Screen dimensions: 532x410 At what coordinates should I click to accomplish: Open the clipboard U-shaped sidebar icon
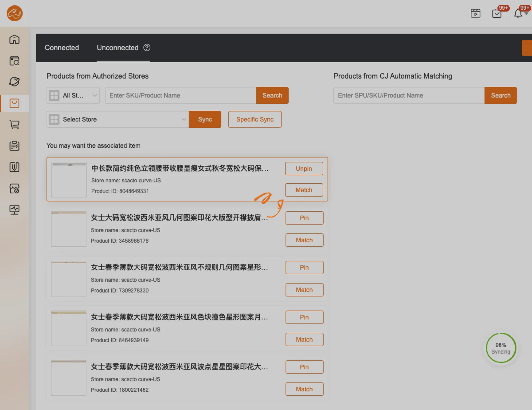coord(14,167)
